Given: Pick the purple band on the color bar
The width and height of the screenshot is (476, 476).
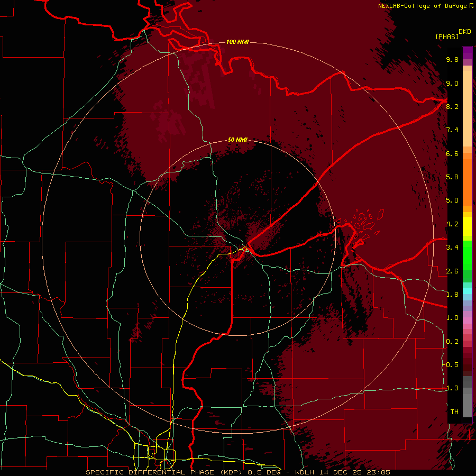Looking at the screenshot, I should pos(467,52).
